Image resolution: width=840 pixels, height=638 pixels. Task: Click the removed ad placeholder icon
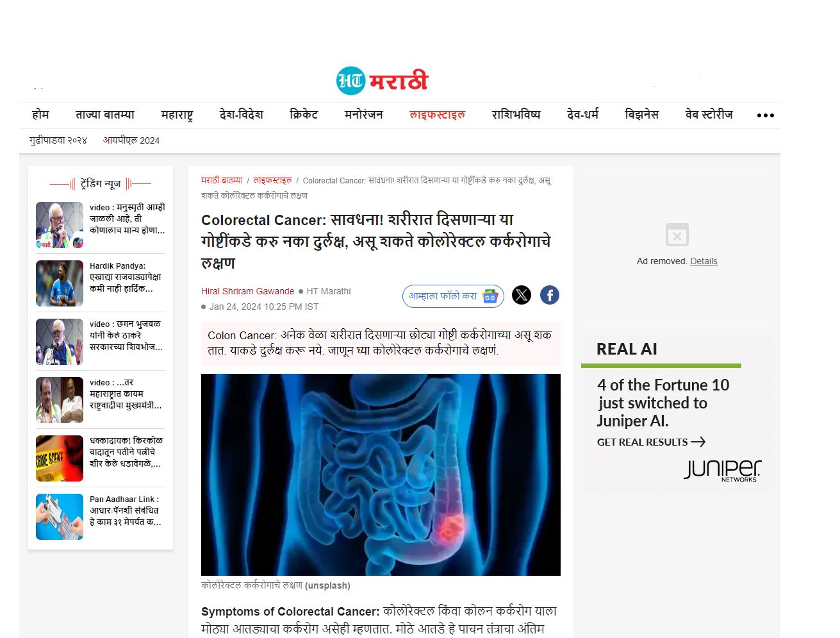click(677, 235)
